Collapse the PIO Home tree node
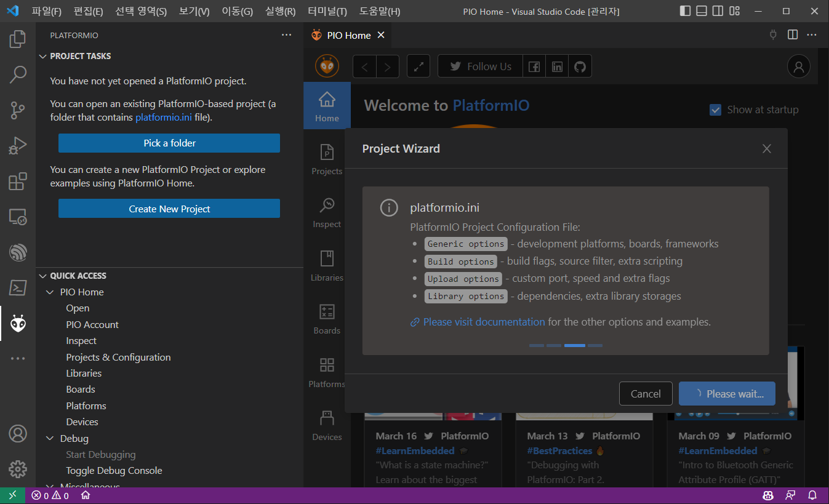 [50, 292]
